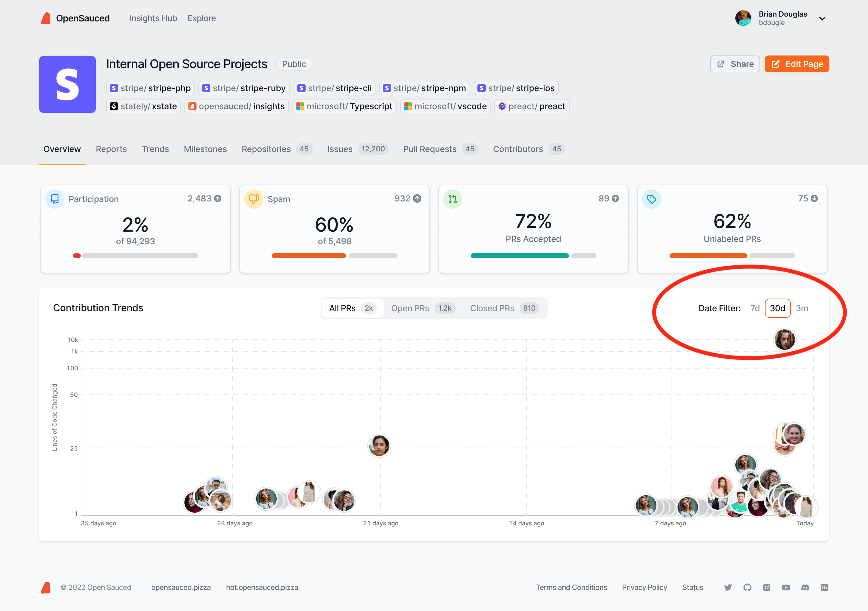Open the hot.opensauced.pizza footer link
Screen dimensions: 868x611
262,587
